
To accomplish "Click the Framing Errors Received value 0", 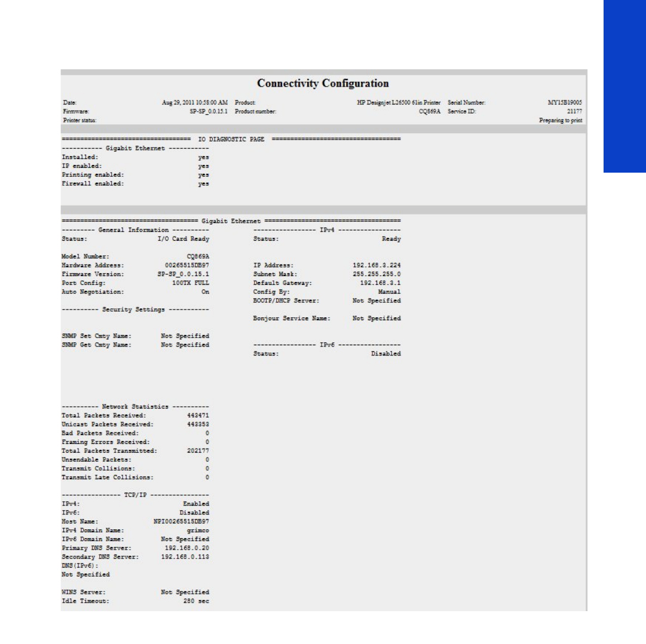I will pyautogui.click(x=207, y=442).
